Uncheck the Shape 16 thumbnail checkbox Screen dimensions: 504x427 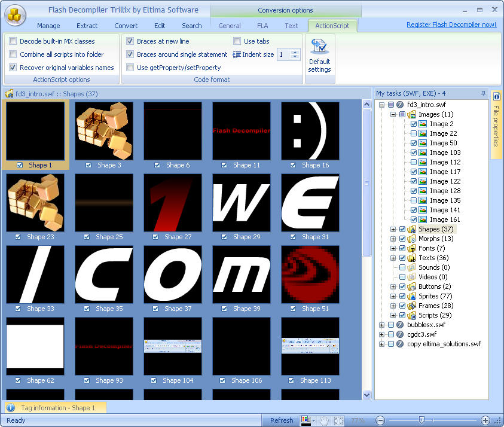click(293, 165)
